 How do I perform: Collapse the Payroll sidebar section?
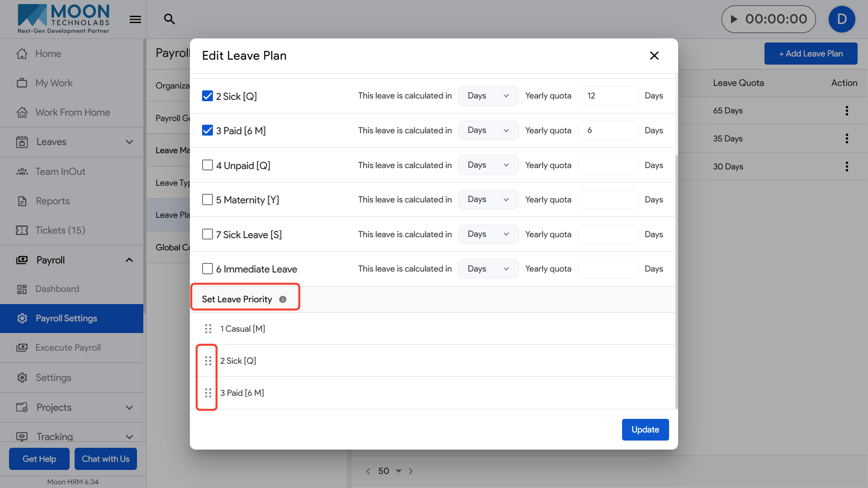(129, 260)
